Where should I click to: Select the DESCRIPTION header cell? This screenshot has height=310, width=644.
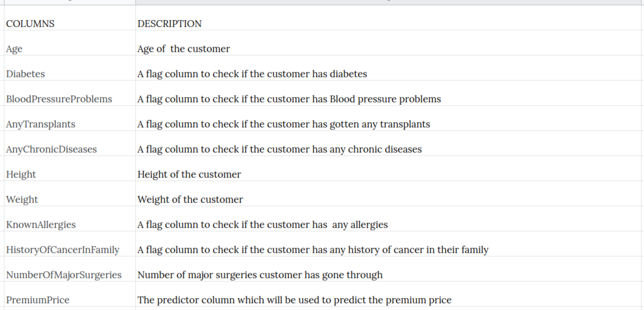pyautogui.click(x=390, y=18)
